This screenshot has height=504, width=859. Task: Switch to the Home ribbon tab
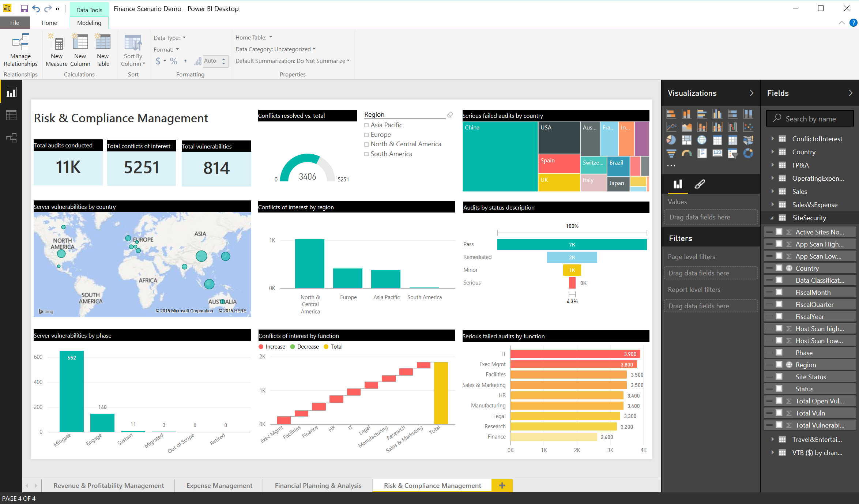pyautogui.click(x=49, y=23)
